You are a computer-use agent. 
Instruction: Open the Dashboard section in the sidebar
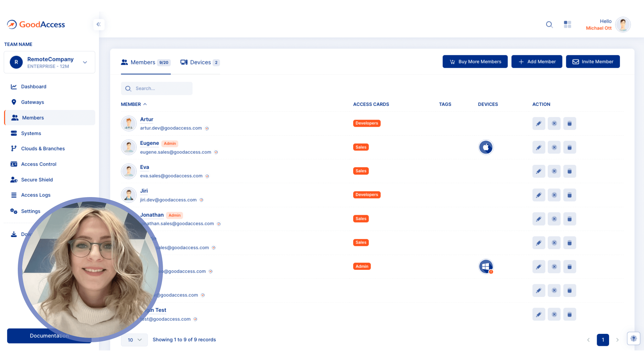point(34,86)
